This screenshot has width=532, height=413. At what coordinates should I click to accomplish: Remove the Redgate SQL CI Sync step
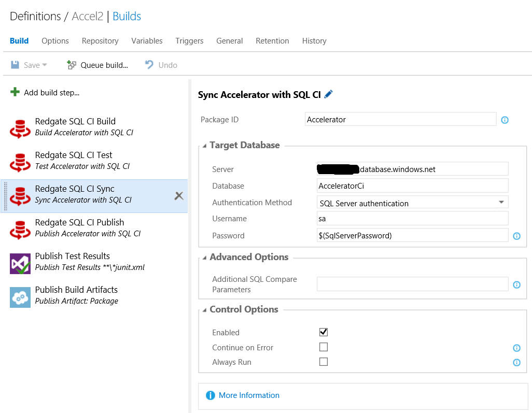pos(179,196)
